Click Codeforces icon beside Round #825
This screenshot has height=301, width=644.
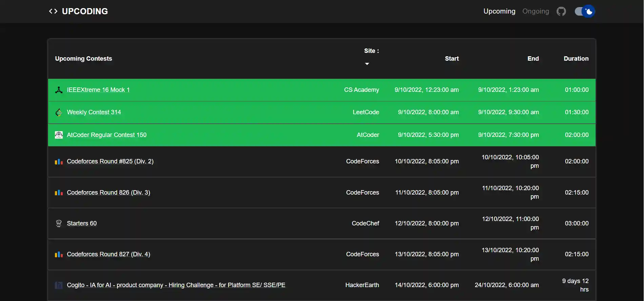(59, 162)
